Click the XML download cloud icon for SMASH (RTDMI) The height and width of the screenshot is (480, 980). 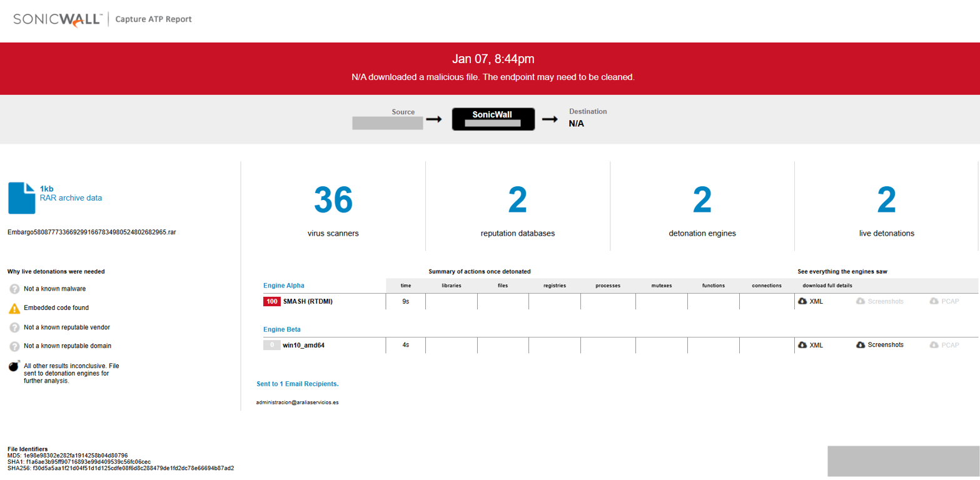click(x=802, y=301)
